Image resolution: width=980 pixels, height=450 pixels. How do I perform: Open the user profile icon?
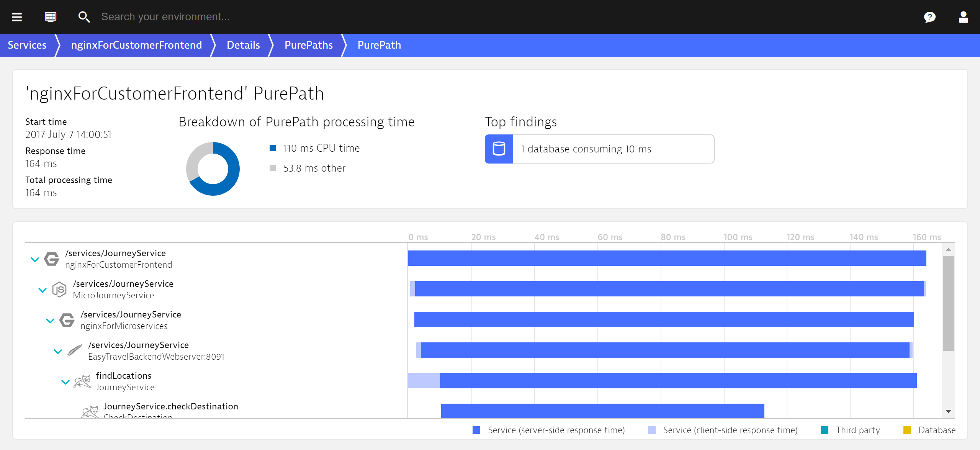963,17
